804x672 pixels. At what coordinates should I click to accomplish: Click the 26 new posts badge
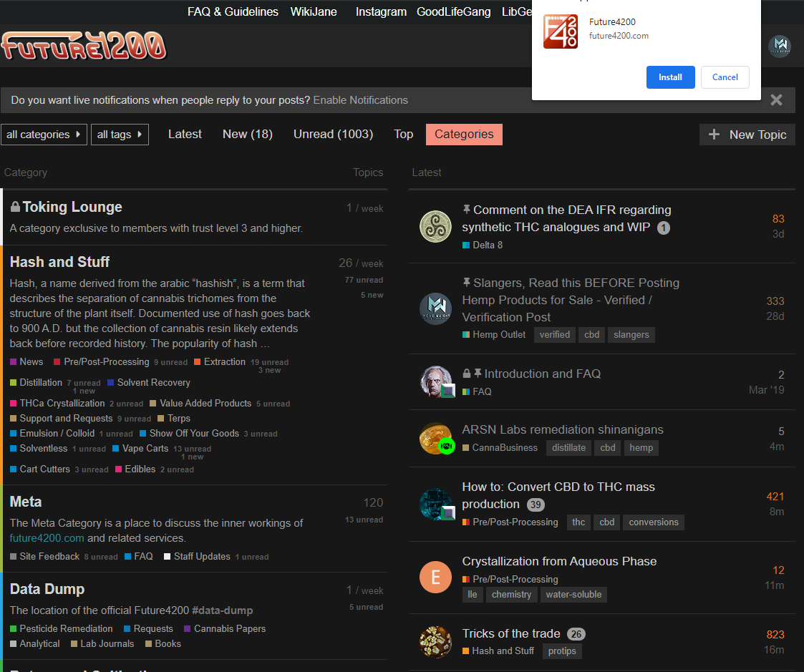tap(576, 634)
